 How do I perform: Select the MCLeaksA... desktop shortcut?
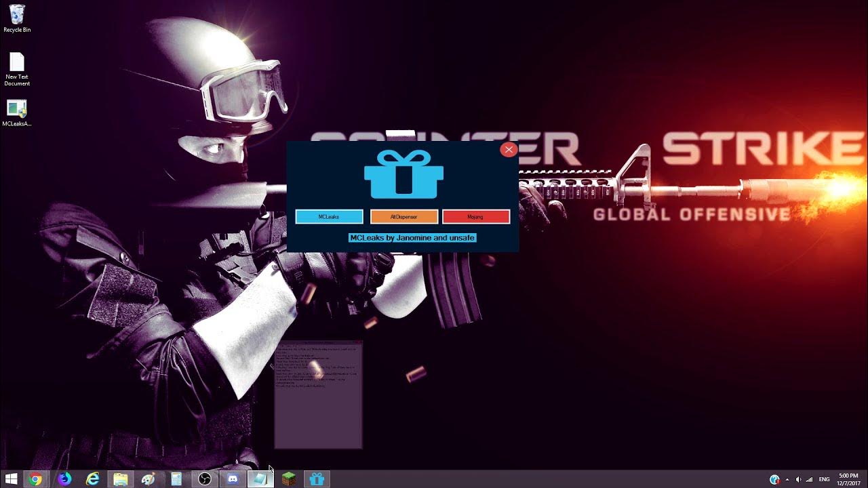17,113
